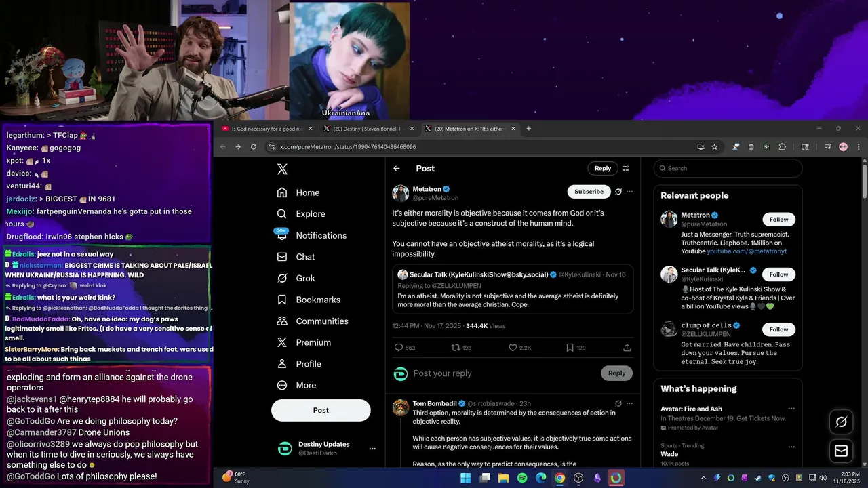Bookmark this page with the star icon

click(x=714, y=146)
